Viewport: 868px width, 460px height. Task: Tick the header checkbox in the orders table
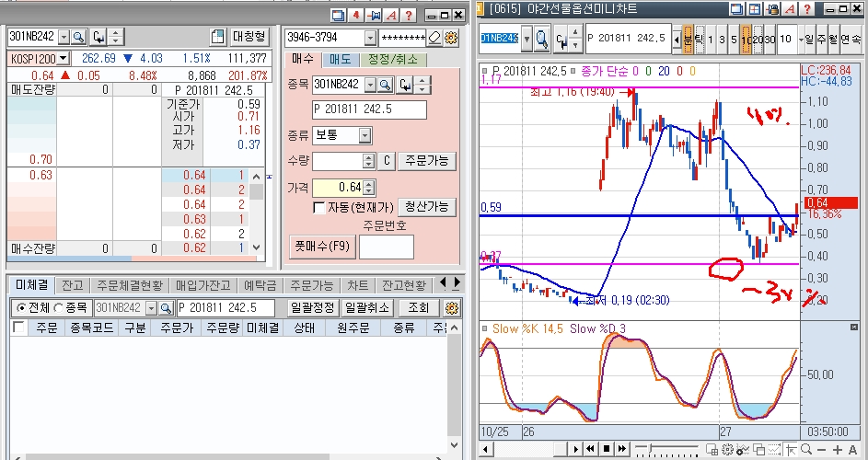coord(18,328)
